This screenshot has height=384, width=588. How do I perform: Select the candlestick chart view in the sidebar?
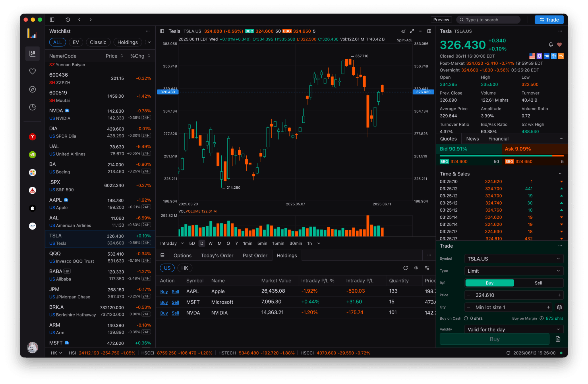tap(32, 53)
